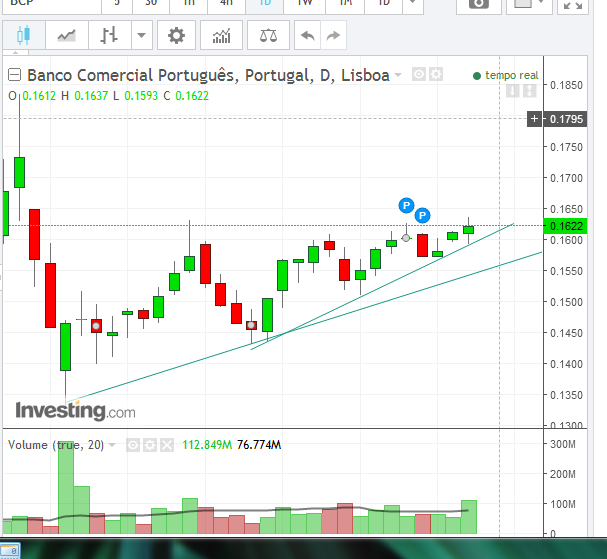
Task: Click right down-arrow below tempo real
Action: (530, 91)
